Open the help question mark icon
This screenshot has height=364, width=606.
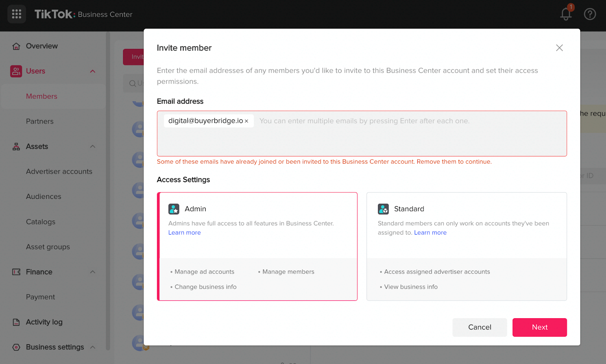point(590,14)
